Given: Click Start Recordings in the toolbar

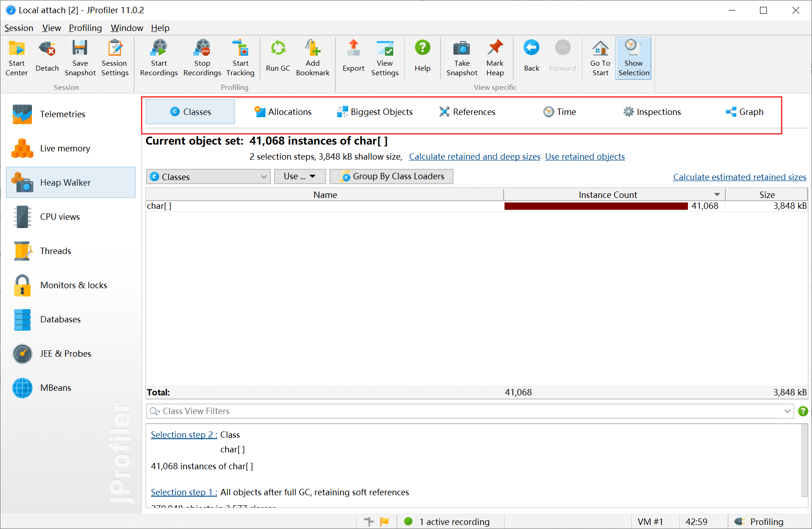Looking at the screenshot, I should tap(159, 58).
